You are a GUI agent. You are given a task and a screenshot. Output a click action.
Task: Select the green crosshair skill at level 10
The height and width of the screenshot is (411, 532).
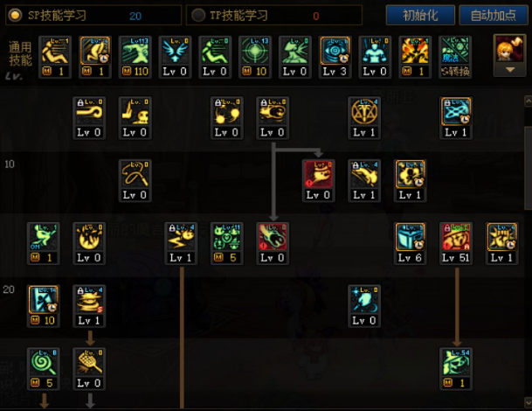255,52
